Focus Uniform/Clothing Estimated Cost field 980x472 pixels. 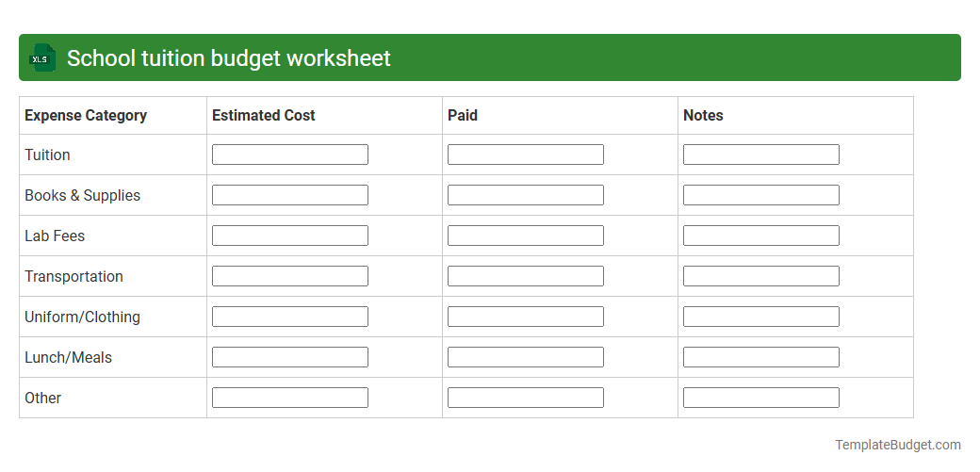point(290,317)
